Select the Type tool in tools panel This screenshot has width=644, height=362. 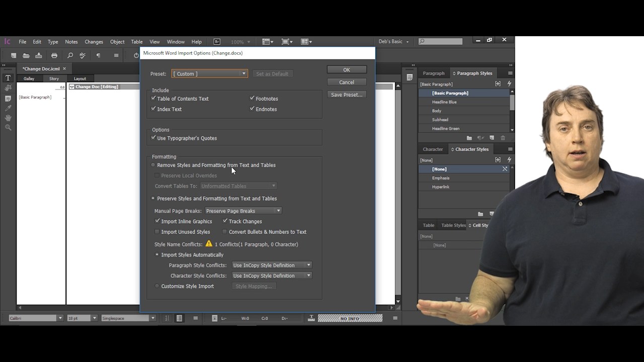(8, 78)
